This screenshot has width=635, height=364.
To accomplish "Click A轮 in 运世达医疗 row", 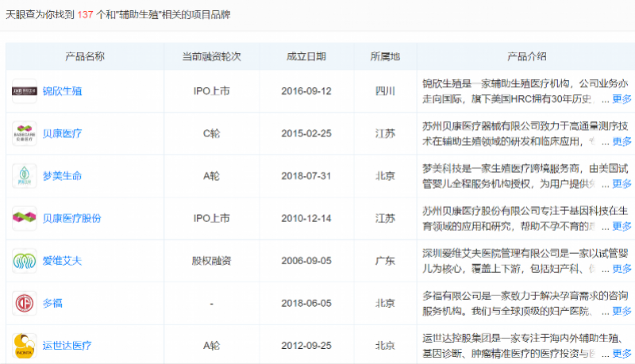I will click(x=211, y=347).
